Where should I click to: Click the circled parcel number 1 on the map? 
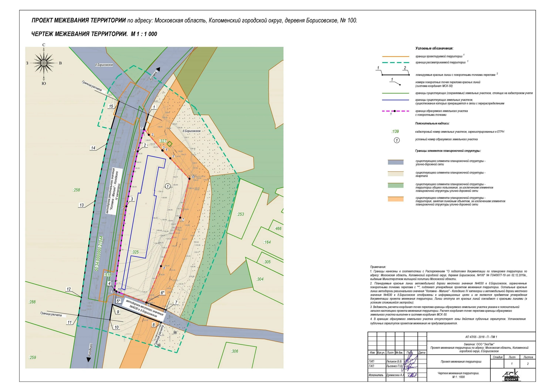tap(167, 186)
